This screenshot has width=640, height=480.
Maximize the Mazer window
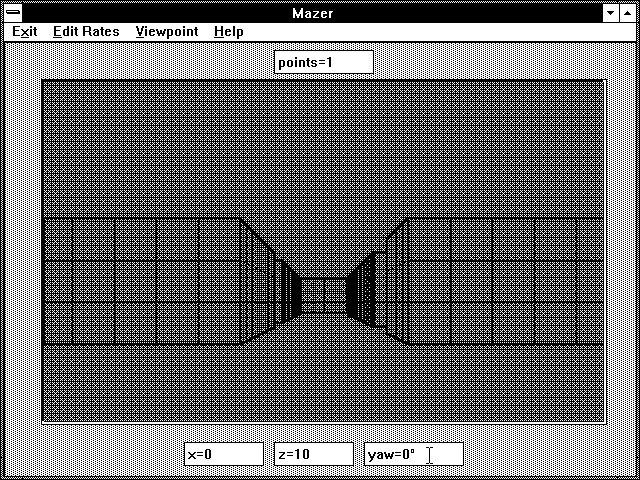628,13
